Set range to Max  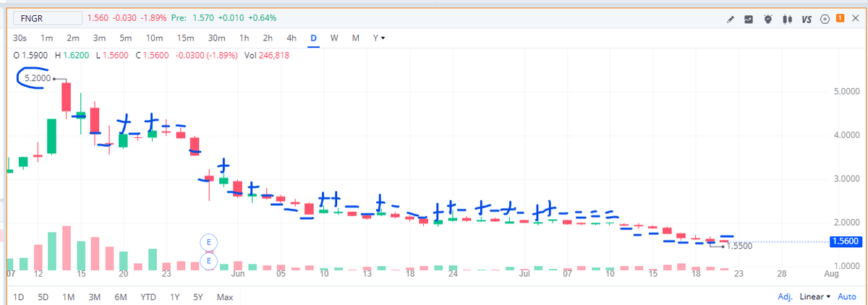(225, 297)
